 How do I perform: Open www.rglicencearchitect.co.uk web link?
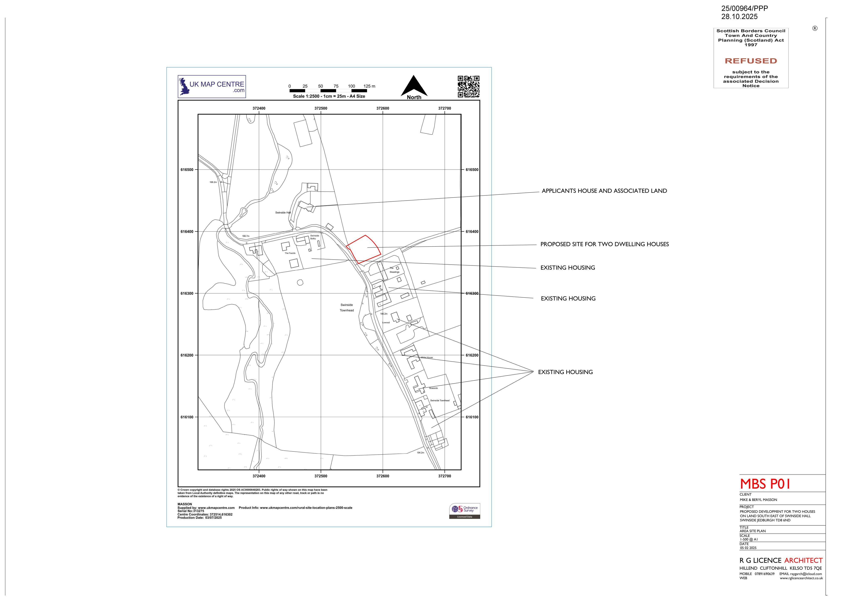[x=801, y=578]
